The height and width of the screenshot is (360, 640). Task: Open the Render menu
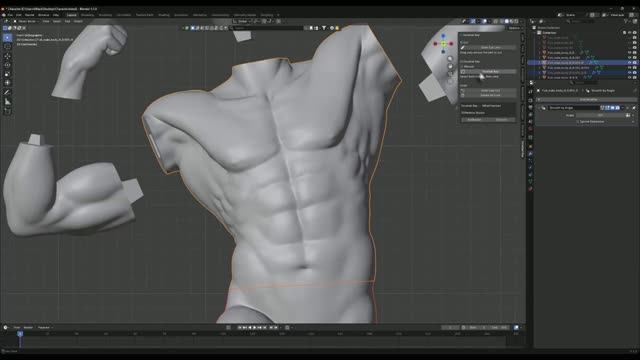(x=30, y=15)
